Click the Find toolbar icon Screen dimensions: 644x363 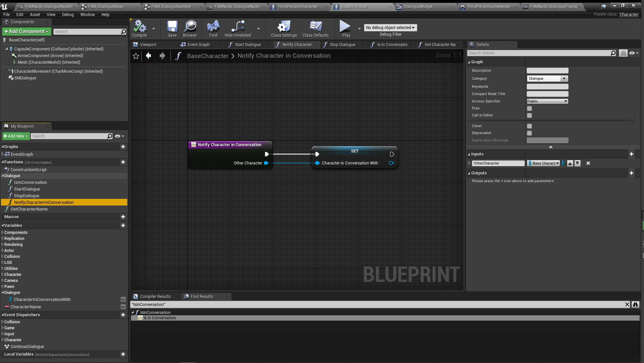(213, 27)
